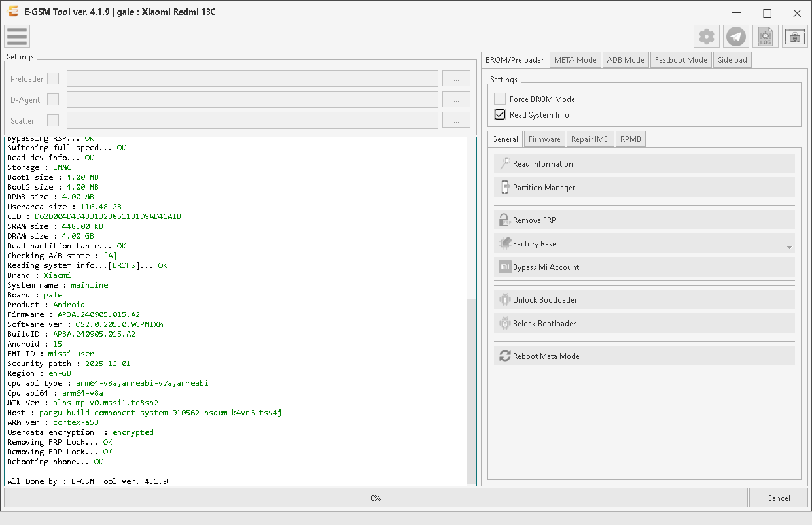This screenshot has height=525, width=812.
Task: Browse for Preloader file button
Action: (456, 78)
